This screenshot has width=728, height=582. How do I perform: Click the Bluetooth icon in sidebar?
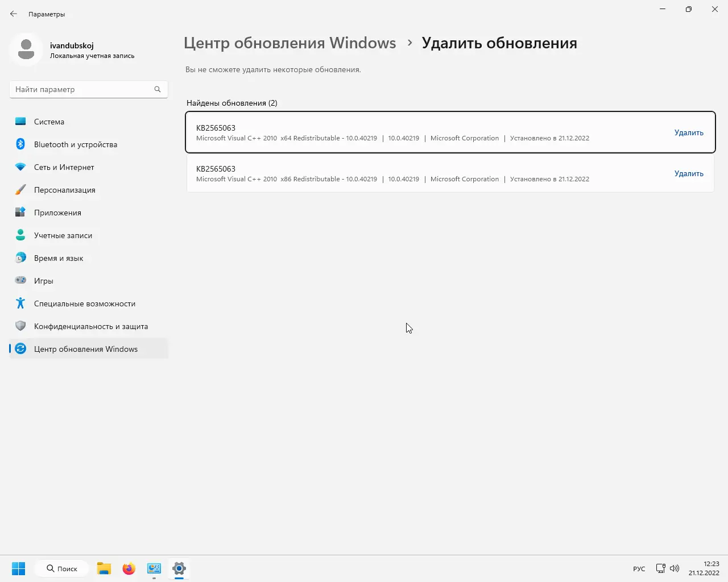tap(20, 144)
